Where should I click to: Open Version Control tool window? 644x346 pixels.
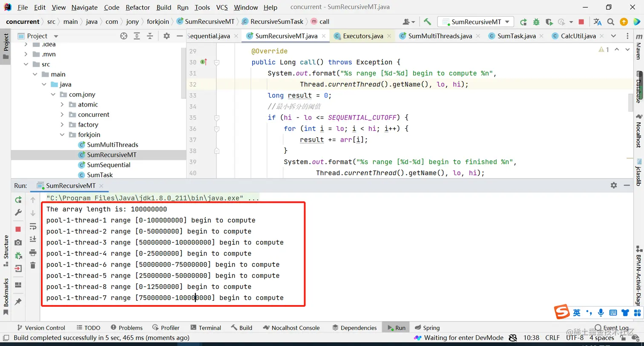41,328
